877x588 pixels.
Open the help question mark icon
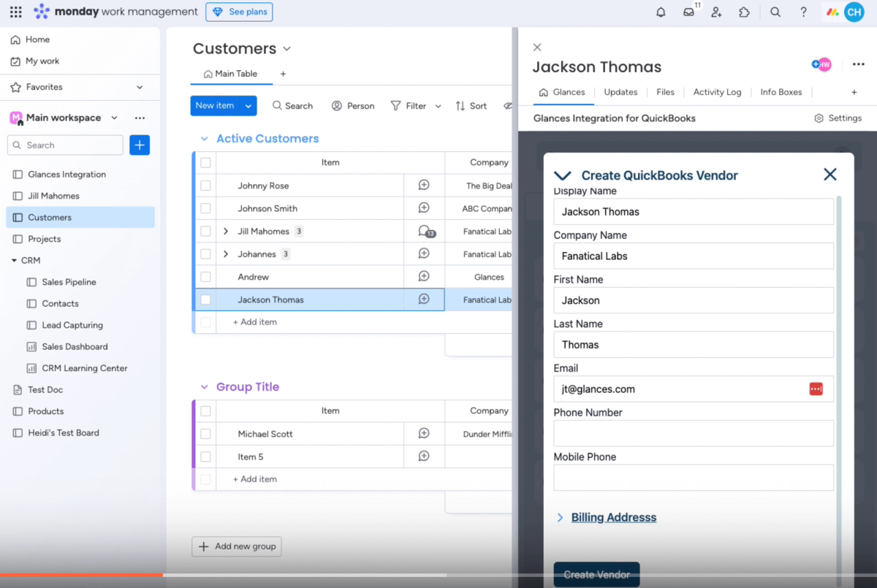pos(803,12)
